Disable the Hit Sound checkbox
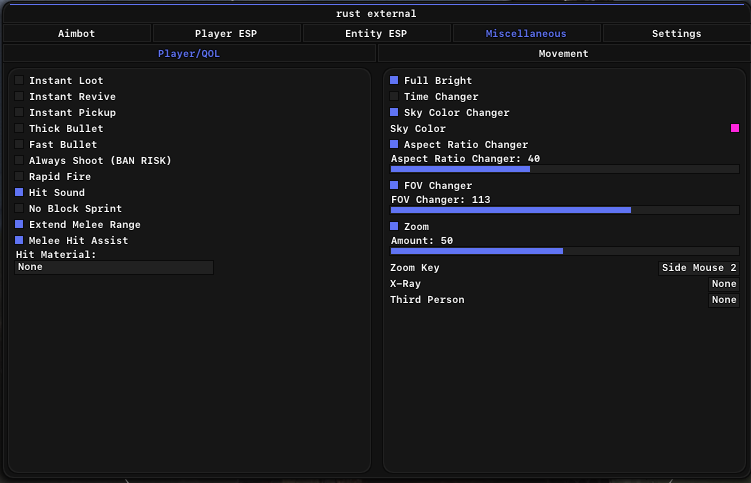This screenshot has width=751, height=483. 19,192
